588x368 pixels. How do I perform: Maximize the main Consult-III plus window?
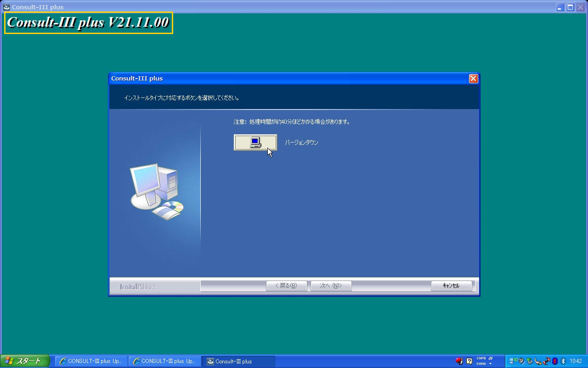tap(571, 7)
